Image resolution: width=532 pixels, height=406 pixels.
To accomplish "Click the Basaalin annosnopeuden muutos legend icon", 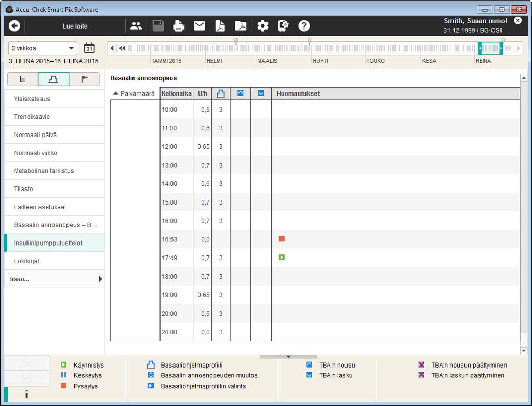I will point(151,375).
